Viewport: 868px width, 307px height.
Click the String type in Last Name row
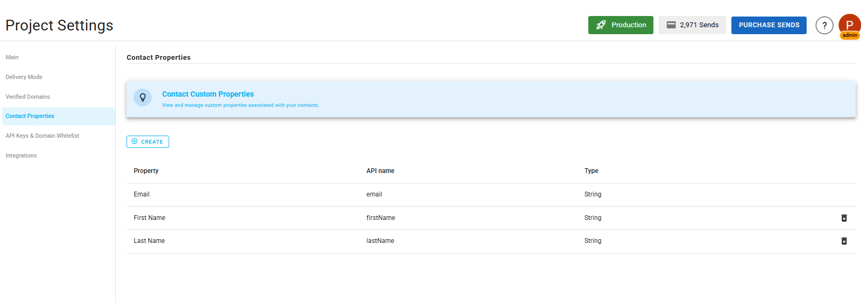[x=593, y=241]
